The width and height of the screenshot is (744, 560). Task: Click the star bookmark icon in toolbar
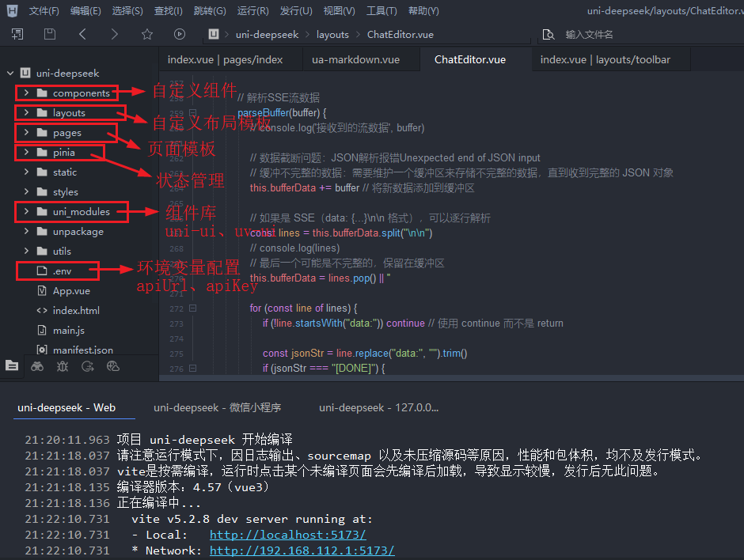147,34
